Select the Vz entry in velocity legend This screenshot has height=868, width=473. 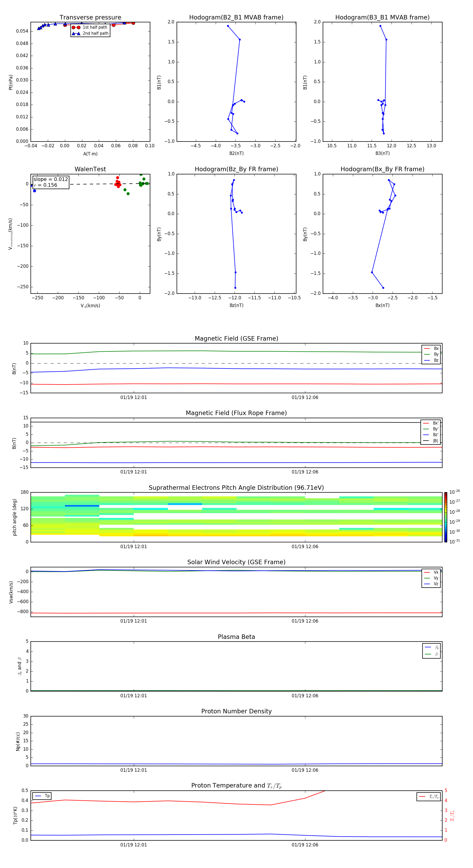click(431, 584)
